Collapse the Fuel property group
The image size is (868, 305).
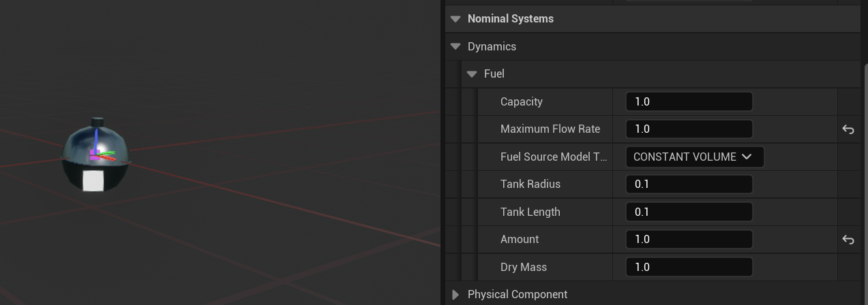472,74
